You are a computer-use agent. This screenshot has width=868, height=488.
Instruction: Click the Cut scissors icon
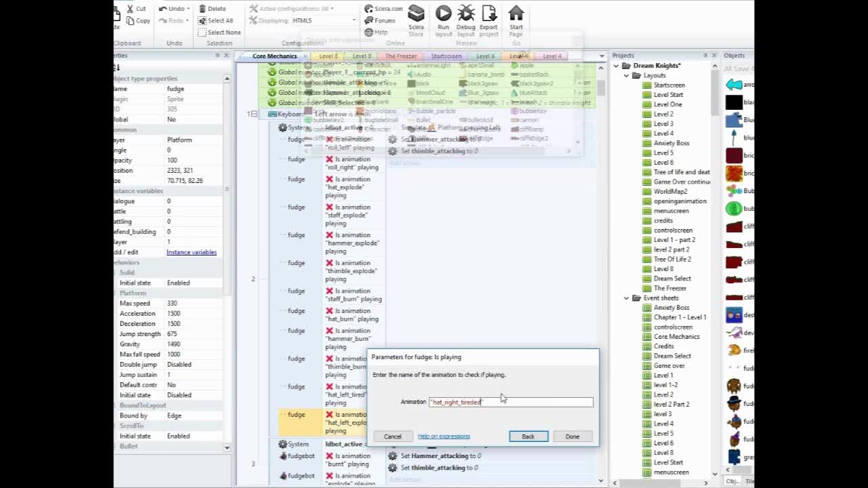[130, 9]
